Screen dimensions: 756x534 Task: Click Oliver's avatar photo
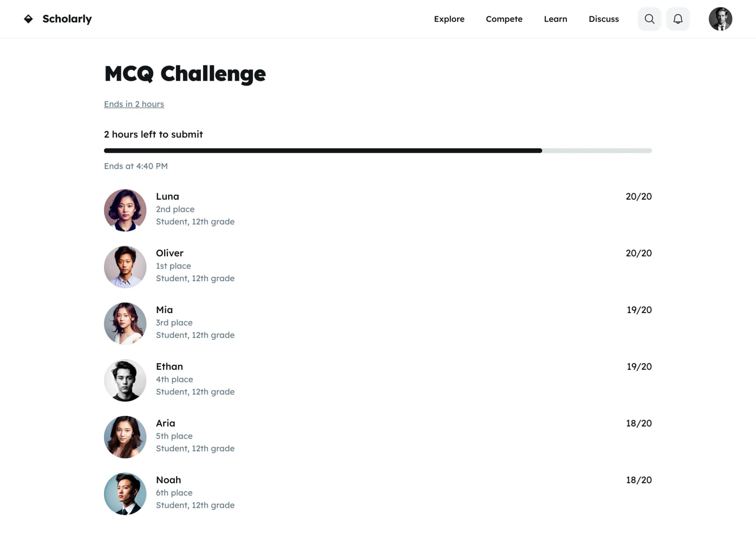click(125, 267)
